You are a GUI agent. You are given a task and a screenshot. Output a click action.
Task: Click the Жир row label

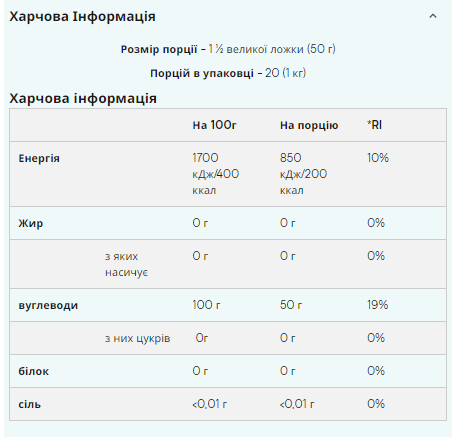pos(31,223)
